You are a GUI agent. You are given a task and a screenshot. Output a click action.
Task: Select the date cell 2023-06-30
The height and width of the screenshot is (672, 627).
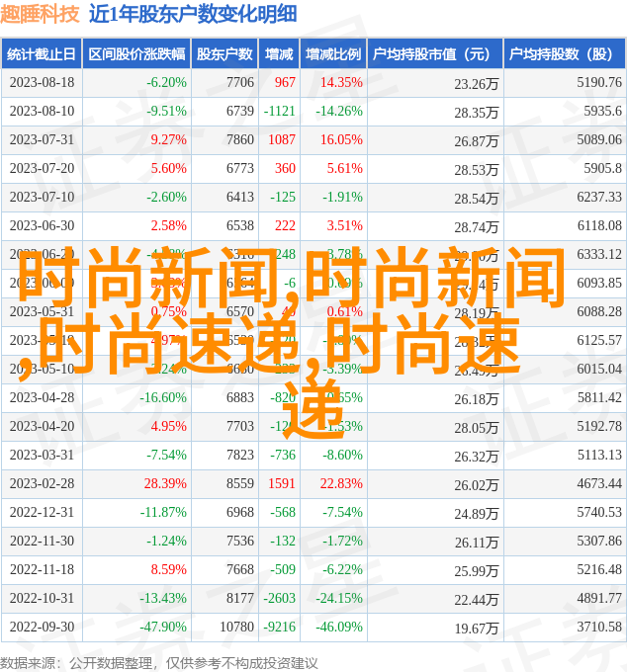[42, 226]
